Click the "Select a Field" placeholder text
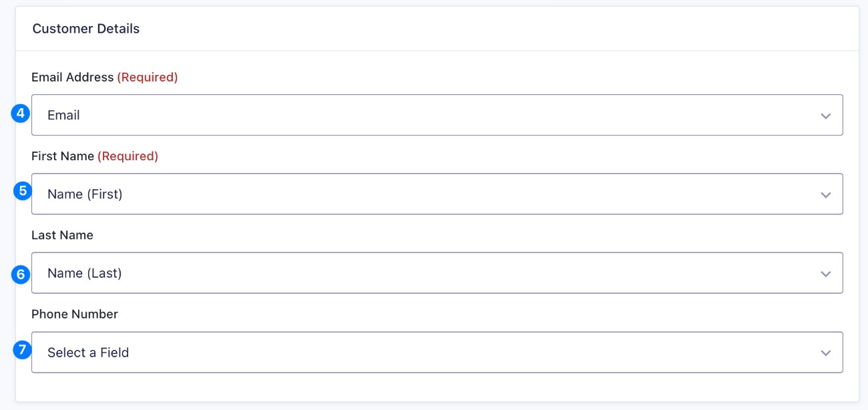 click(x=88, y=353)
